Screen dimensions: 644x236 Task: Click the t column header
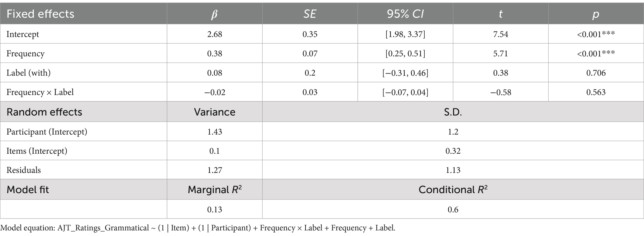pos(500,14)
